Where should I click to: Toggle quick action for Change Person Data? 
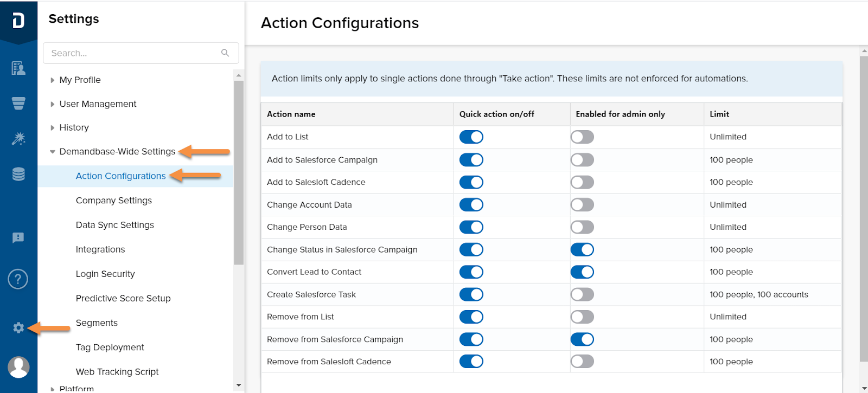click(471, 227)
